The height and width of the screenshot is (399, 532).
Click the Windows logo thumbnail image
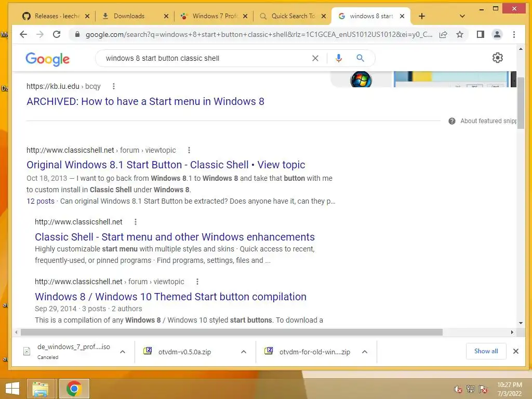361,79
